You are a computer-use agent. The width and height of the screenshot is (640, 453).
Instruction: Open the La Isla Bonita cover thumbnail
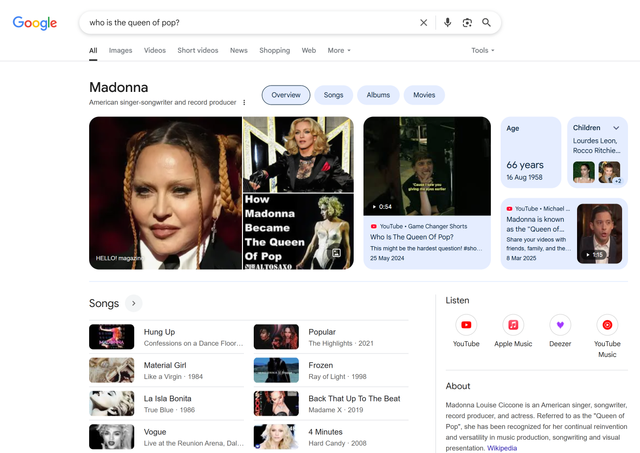(111, 403)
